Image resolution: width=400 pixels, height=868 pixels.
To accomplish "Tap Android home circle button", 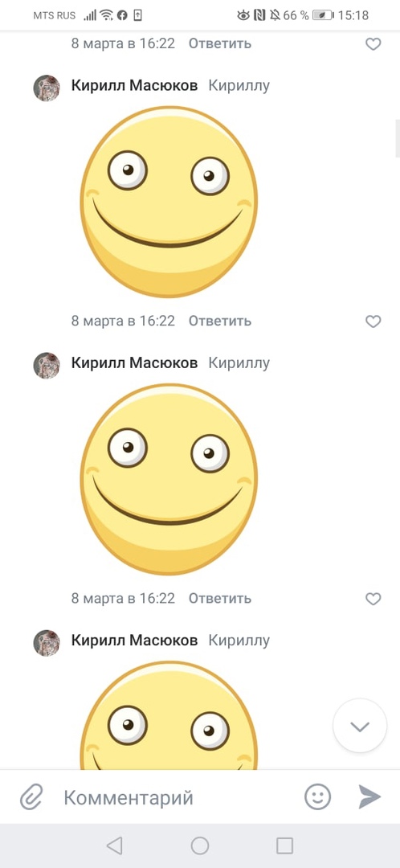I will pos(200,845).
